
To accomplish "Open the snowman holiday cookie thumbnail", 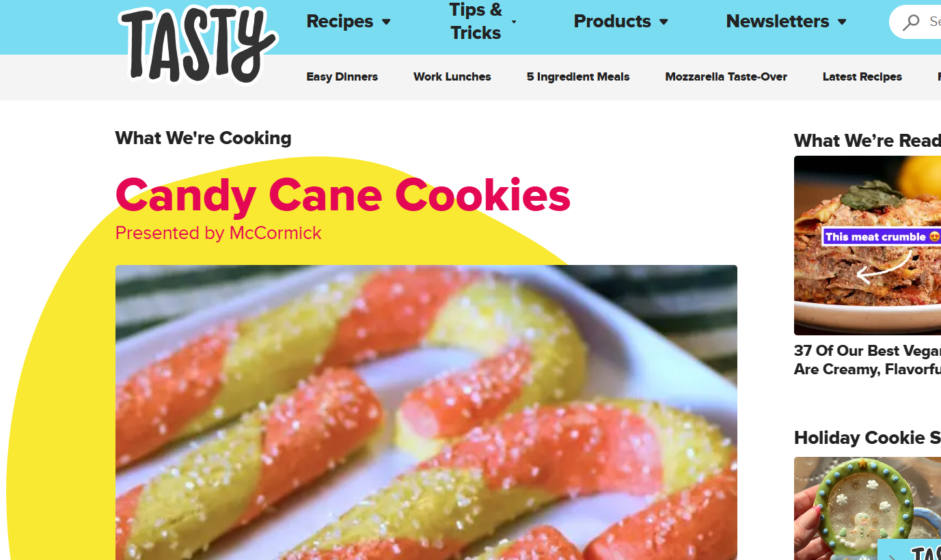I will pos(867,508).
